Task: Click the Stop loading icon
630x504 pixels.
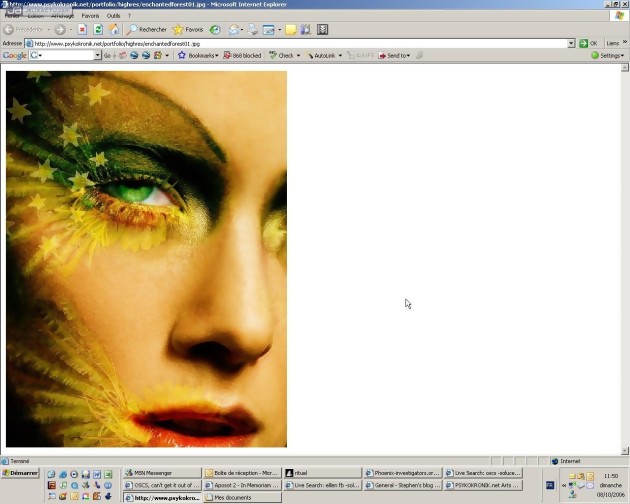Action: (x=83, y=30)
